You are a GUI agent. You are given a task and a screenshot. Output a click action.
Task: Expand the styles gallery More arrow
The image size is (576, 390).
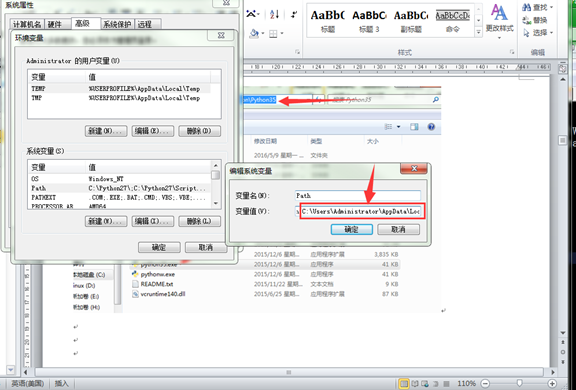pos(478,33)
